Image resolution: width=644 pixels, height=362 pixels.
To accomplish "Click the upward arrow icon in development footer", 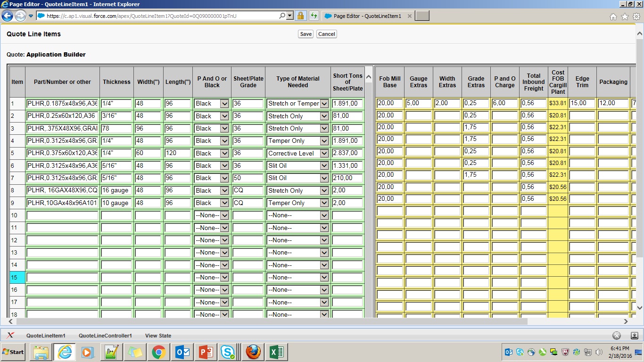I will [x=634, y=336].
